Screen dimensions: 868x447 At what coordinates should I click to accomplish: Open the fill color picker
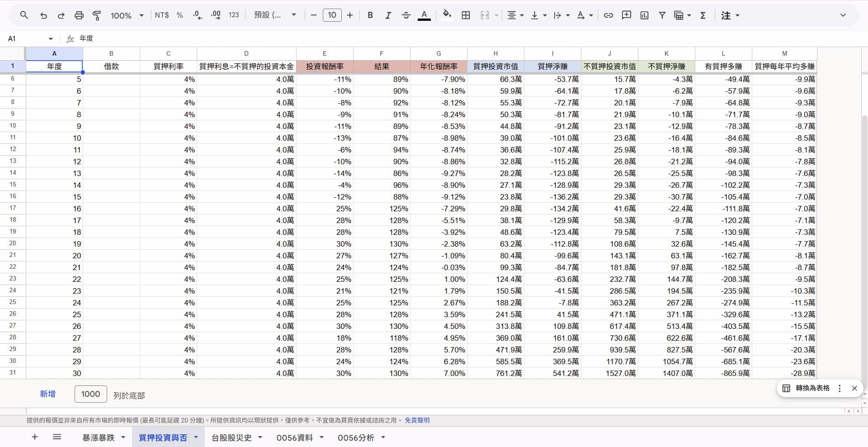pyautogui.click(x=447, y=15)
